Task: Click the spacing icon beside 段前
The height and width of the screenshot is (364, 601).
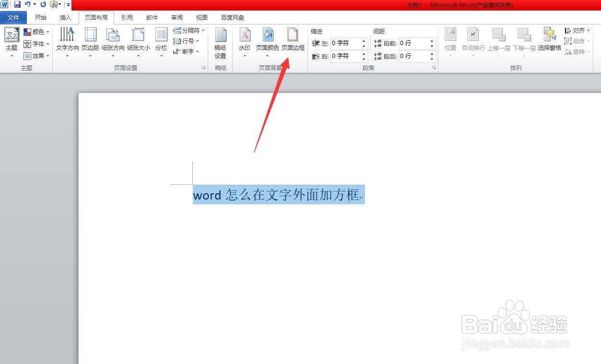Action: pos(378,44)
